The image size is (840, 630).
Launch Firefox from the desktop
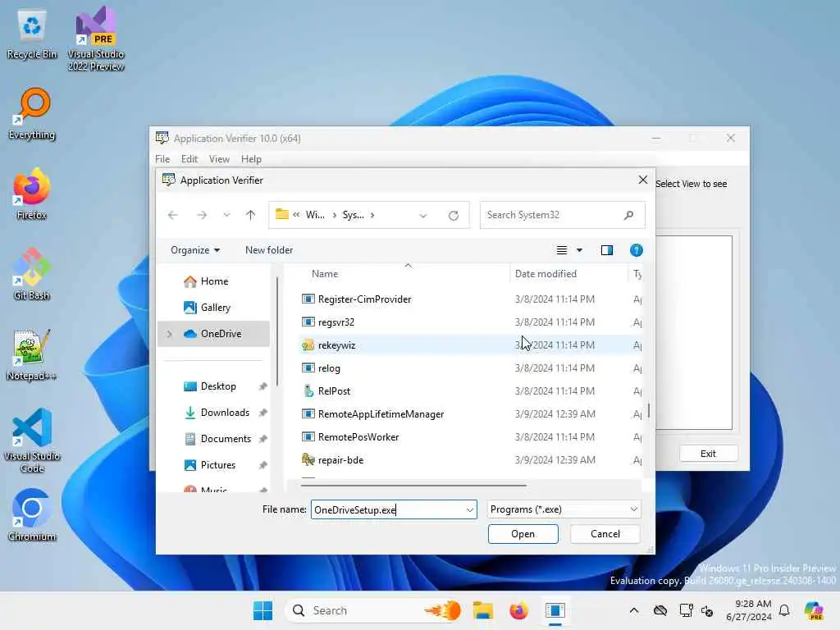32,194
